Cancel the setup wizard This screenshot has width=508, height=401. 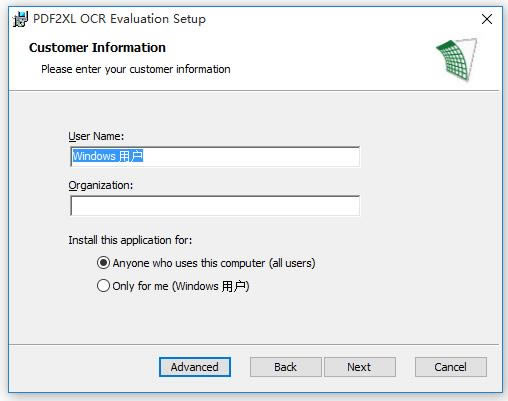tap(451, 367)
